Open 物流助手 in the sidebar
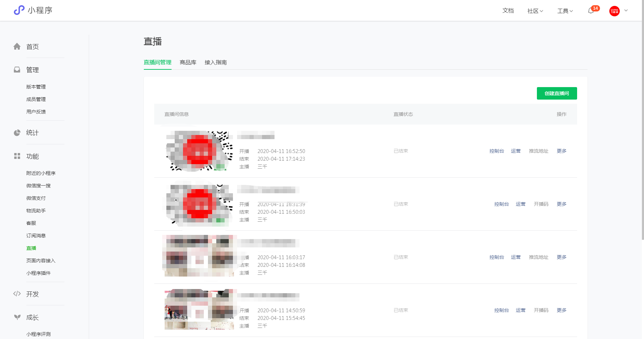 [x=36, y=211]
